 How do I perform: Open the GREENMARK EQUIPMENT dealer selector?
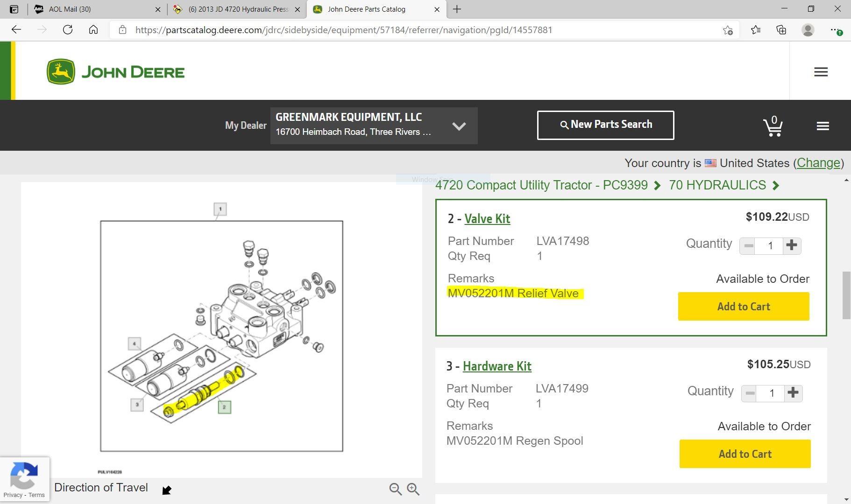point(374,126)
